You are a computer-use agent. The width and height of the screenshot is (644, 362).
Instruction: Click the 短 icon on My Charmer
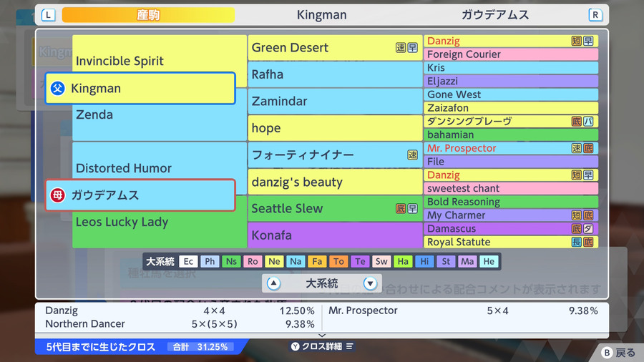[x=576, y=215]
